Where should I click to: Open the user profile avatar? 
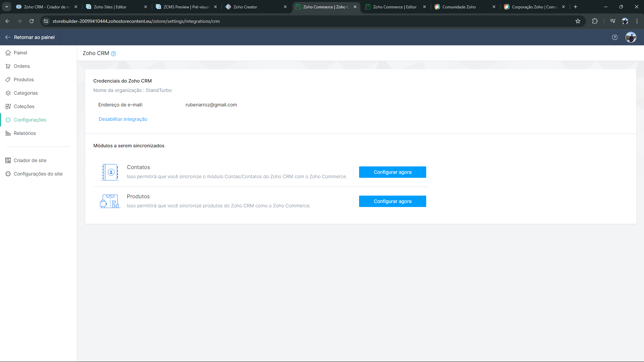click(x=631, y=37)
